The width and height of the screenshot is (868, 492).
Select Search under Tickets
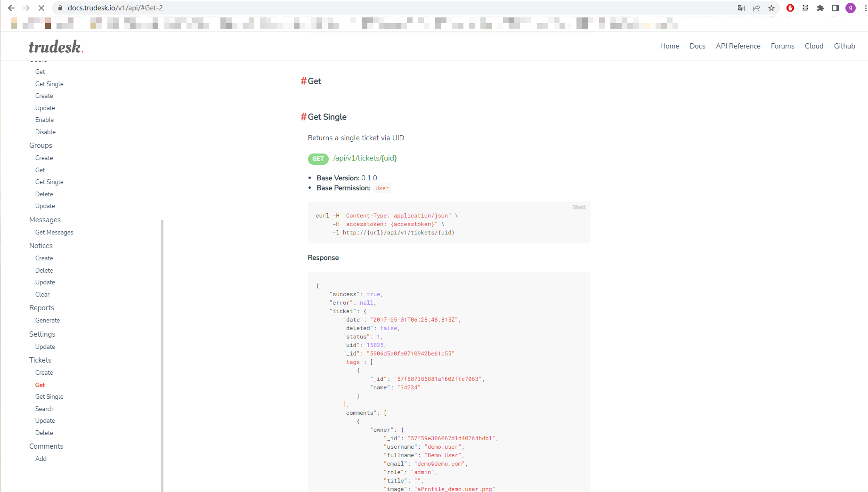(x=44, y=409)
